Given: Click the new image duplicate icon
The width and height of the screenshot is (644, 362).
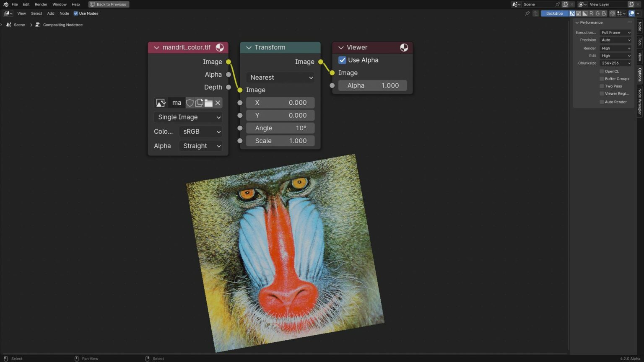Looking at the screenshot, I should (199, 103).
